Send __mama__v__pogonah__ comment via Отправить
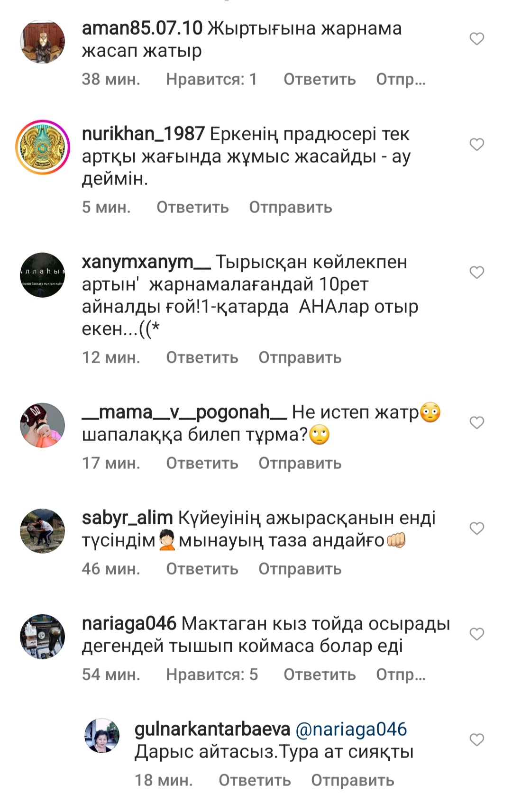 (300, 463)
